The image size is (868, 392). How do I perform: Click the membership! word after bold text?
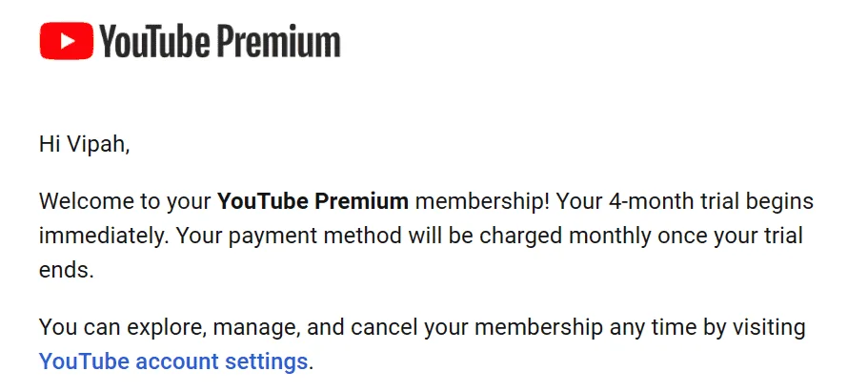point(483,201)
